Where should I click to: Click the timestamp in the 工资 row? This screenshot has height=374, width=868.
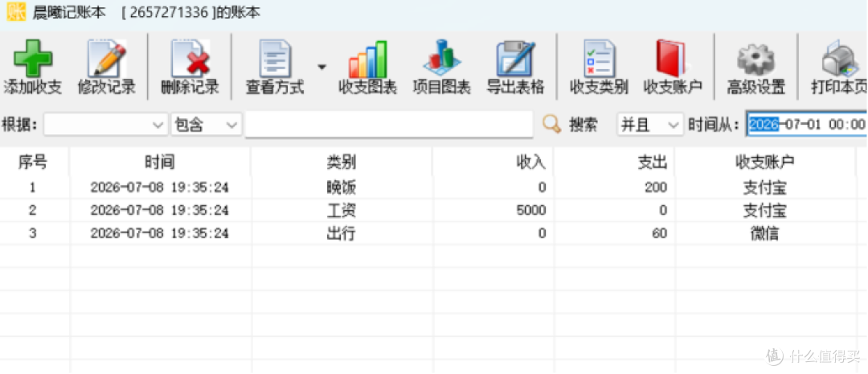pyautogui.click(x=160, y=211)
